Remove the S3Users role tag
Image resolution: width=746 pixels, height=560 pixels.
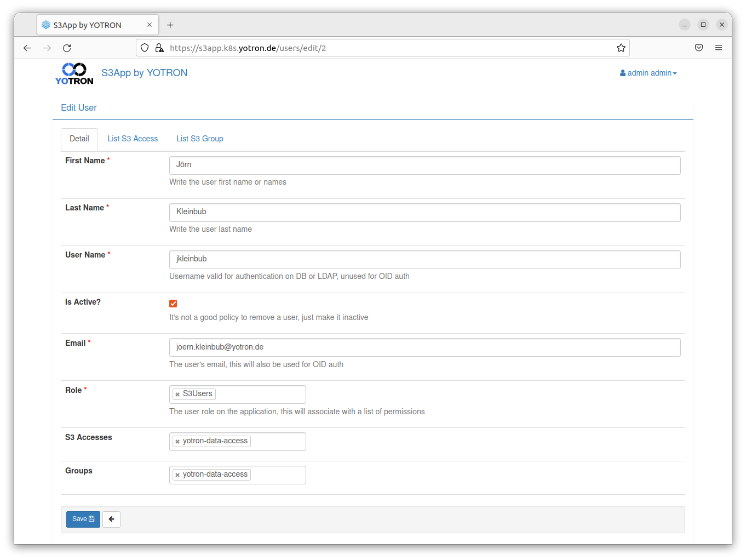pyautogui.click(x=177, y=395)
